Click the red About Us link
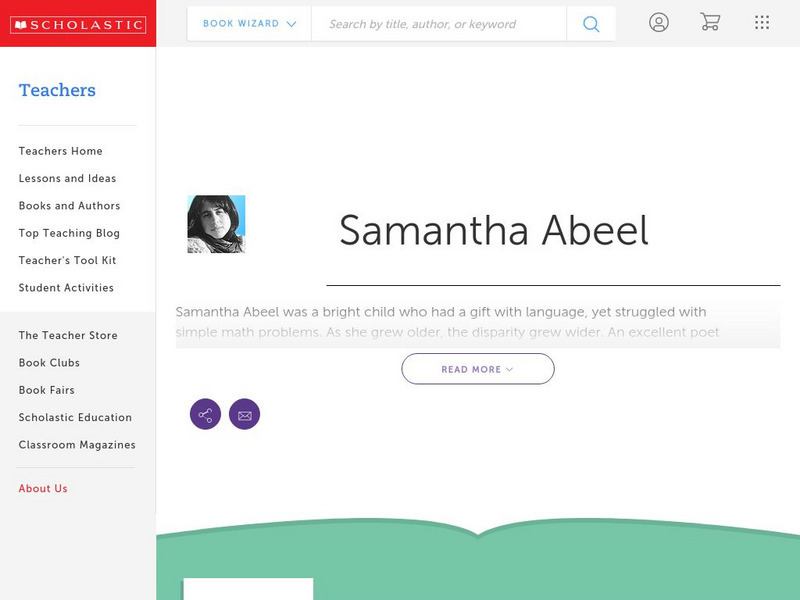Viewport: 800px width, 600px height. coord(43,489)
